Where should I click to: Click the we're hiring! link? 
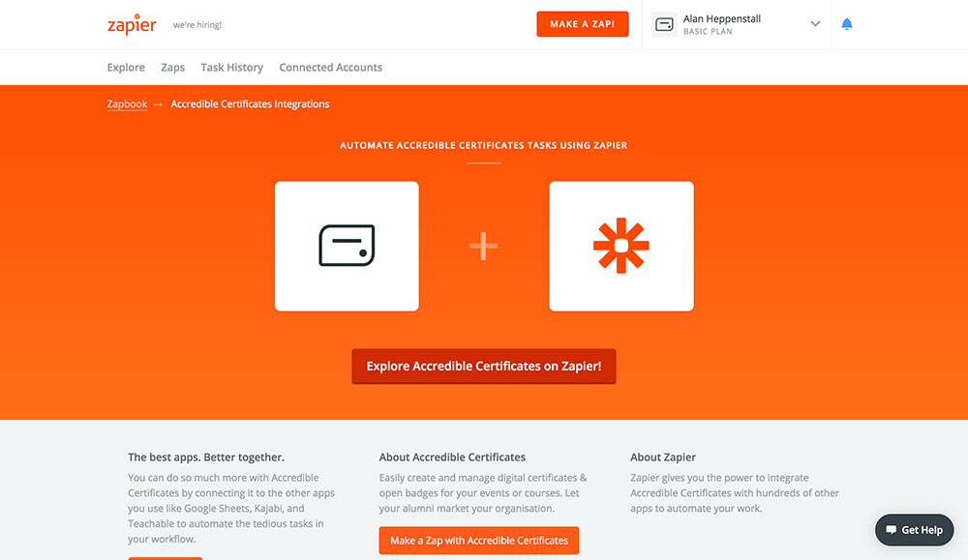[197, 25]
